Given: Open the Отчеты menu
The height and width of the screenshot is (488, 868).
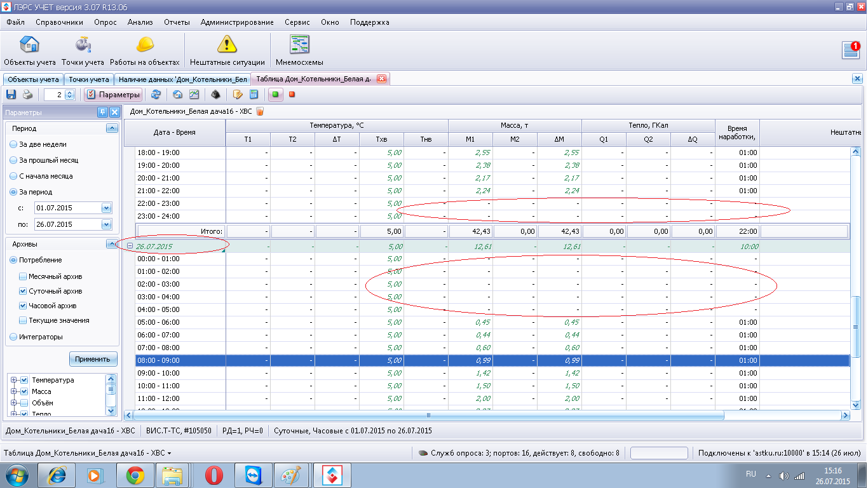Looking at the screenshot, I should click(177, 22).
